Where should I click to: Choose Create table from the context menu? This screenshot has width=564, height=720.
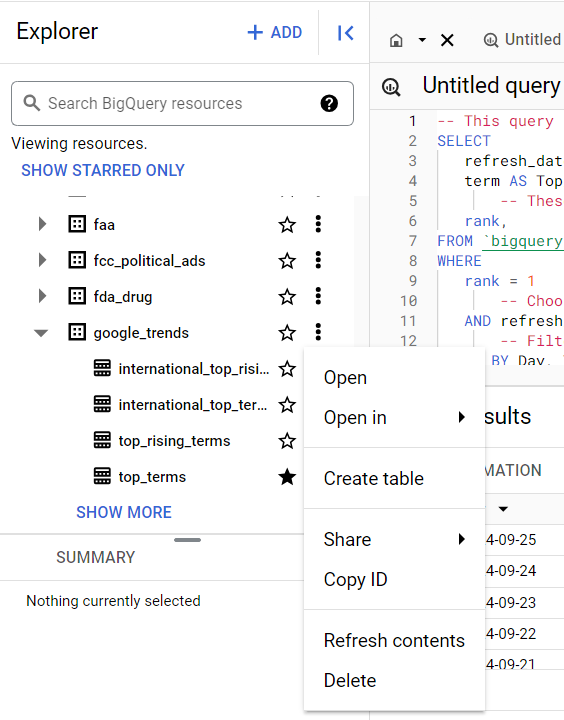[x=395, y=478]
